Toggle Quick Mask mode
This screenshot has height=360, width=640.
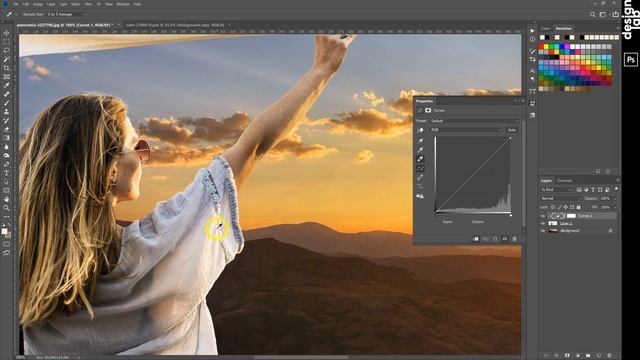point(6,244)
